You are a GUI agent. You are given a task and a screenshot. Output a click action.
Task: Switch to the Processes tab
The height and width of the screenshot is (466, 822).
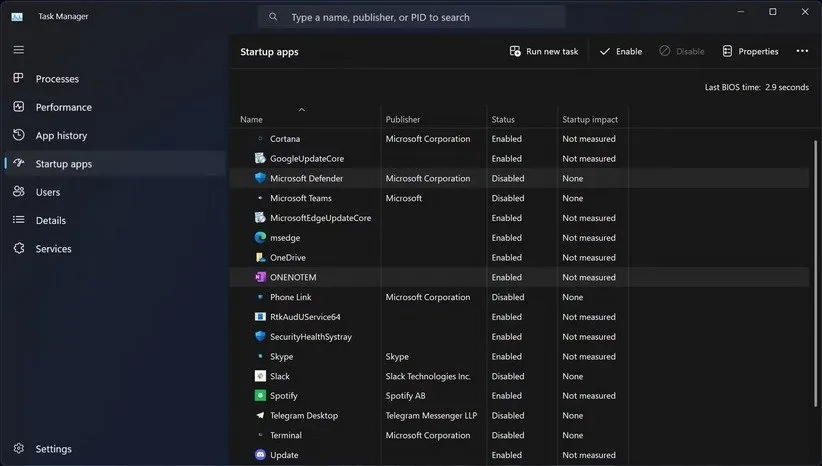coord(57,79)
